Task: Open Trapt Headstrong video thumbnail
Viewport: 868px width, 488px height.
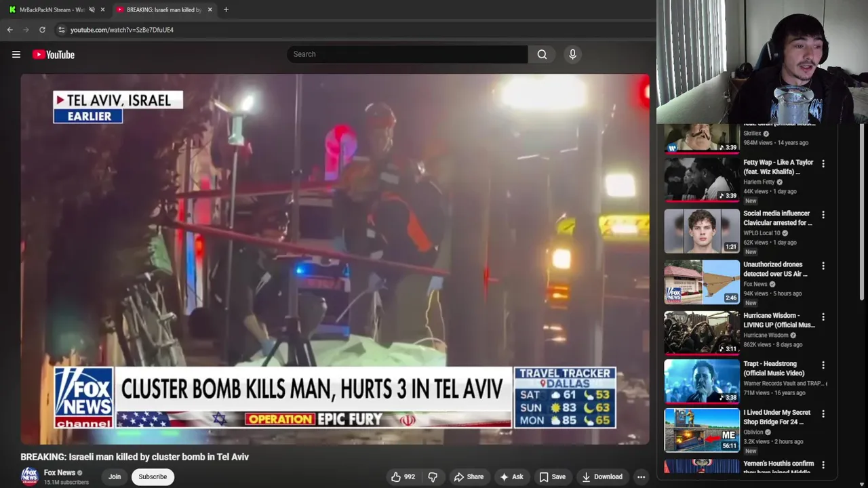Action: pyautogui.click(x=702, y=382)
